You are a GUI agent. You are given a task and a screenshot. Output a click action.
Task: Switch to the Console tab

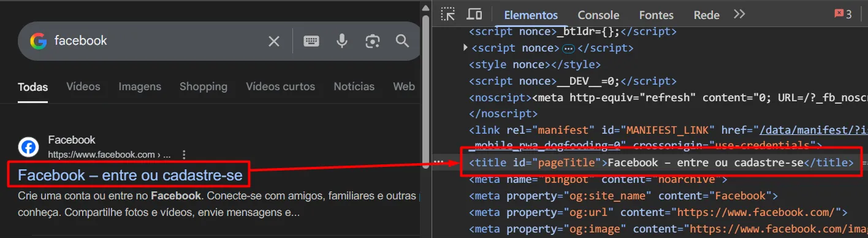click(598, 15)
